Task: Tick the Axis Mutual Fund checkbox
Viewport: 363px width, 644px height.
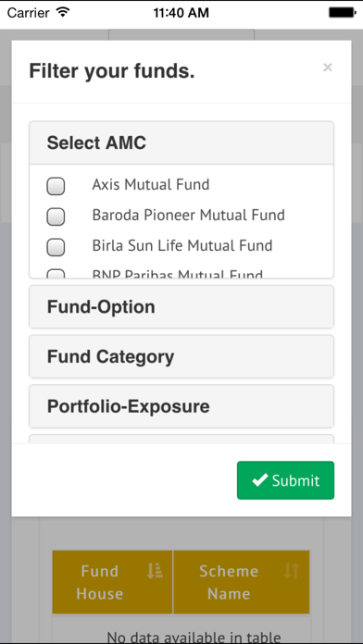Action: (x=56, y=186)
